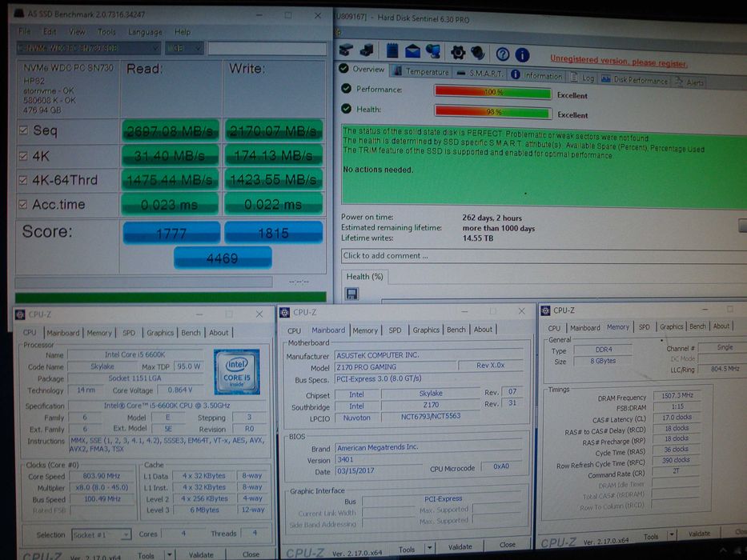Click the Health 93% bar

coord(492,112)
